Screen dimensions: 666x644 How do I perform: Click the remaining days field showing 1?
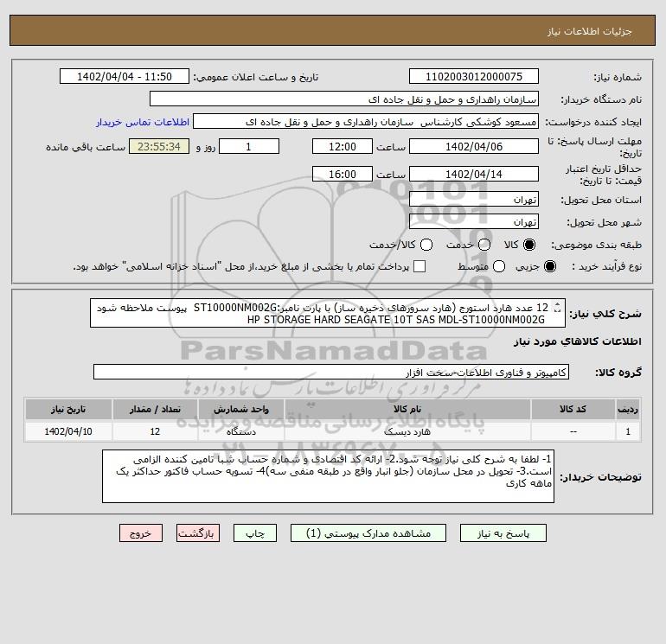(249, 146)
